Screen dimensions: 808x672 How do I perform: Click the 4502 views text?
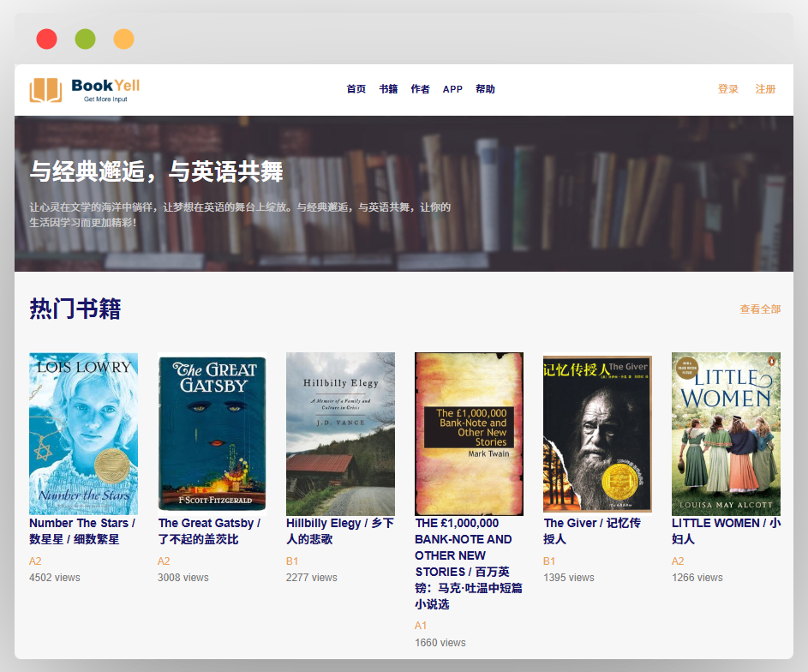pyautogui.click(x=55, y=578)
